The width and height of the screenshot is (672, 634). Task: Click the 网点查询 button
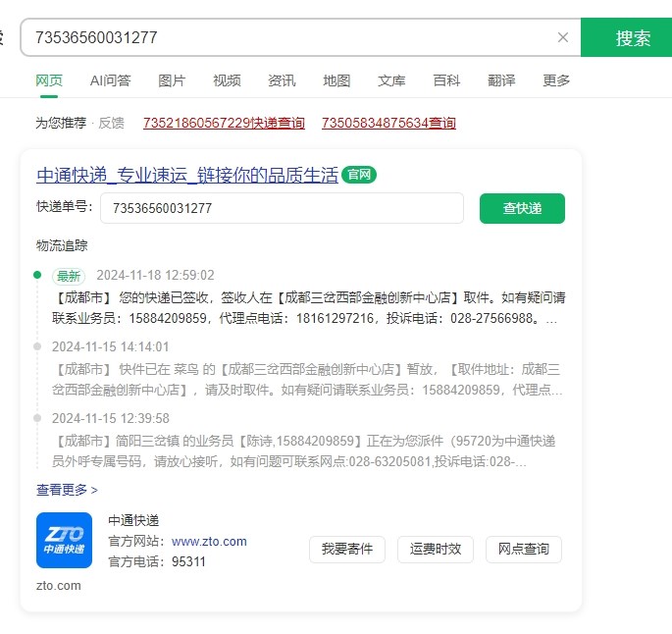click(523, 550)
